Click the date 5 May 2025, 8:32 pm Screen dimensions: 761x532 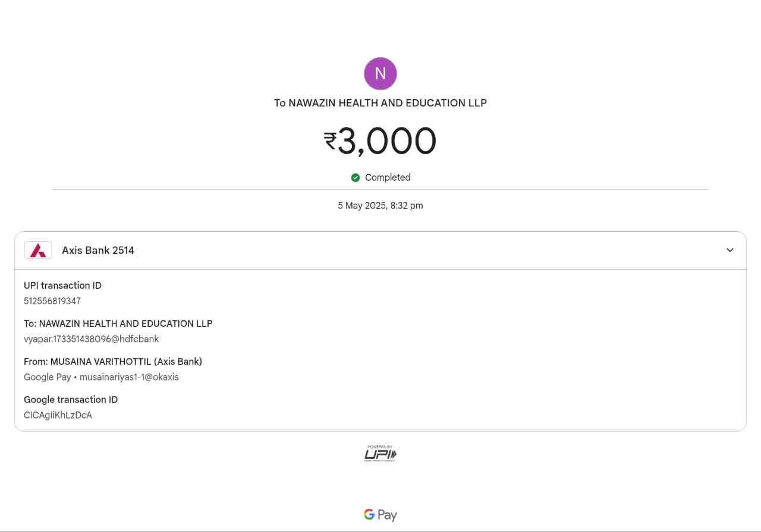380,206
